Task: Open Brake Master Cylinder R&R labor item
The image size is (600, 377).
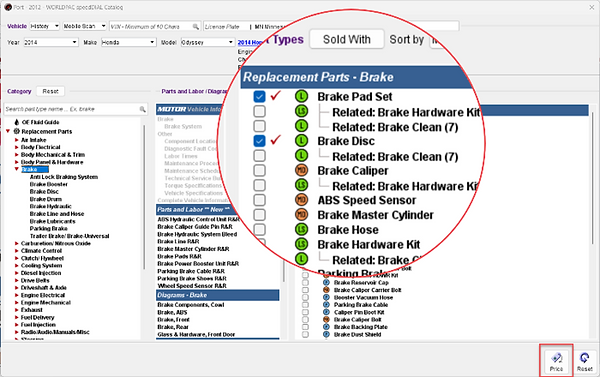Action: 193,249
